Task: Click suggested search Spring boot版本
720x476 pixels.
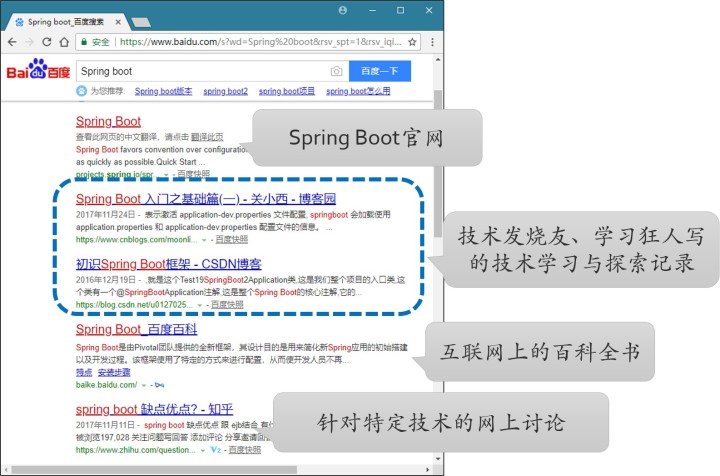Action: click(x=163, y=91)
